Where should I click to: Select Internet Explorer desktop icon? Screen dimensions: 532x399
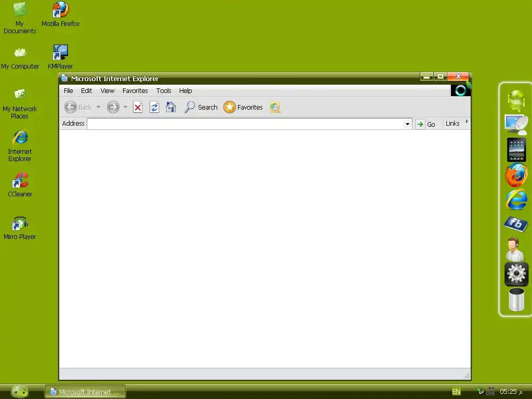click(20, 146)
